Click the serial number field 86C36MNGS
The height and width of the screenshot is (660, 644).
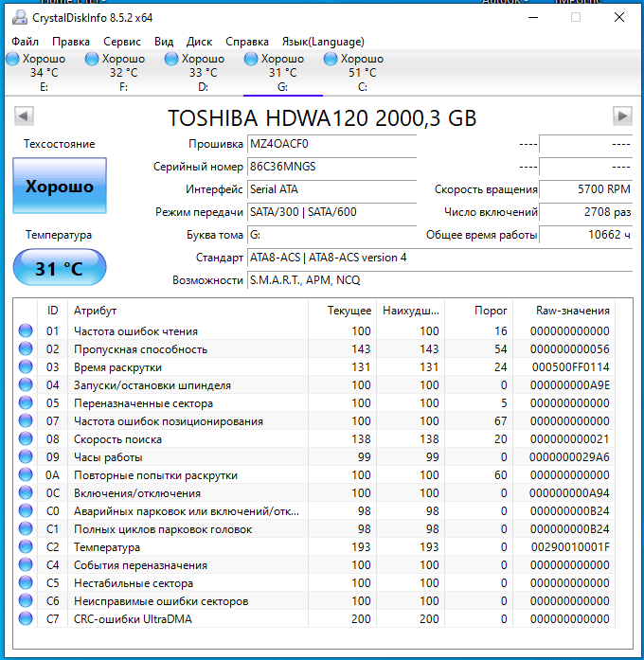tap(331, 167)
